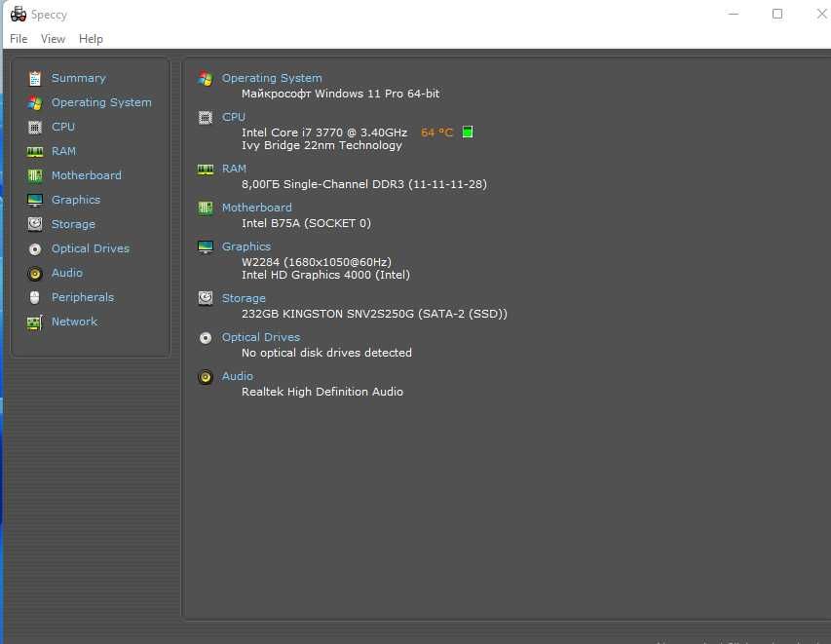Click 'No optical disk drives detected' text

tap(326, 353)
